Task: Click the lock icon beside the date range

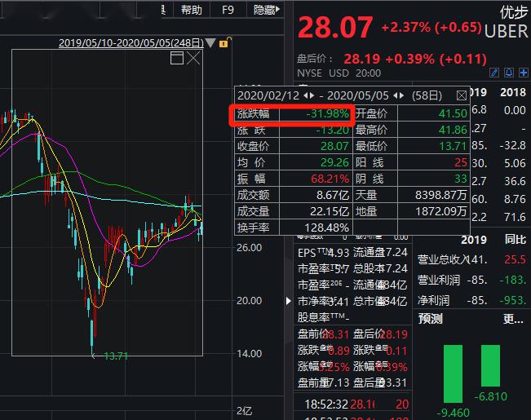Action: 225,42
